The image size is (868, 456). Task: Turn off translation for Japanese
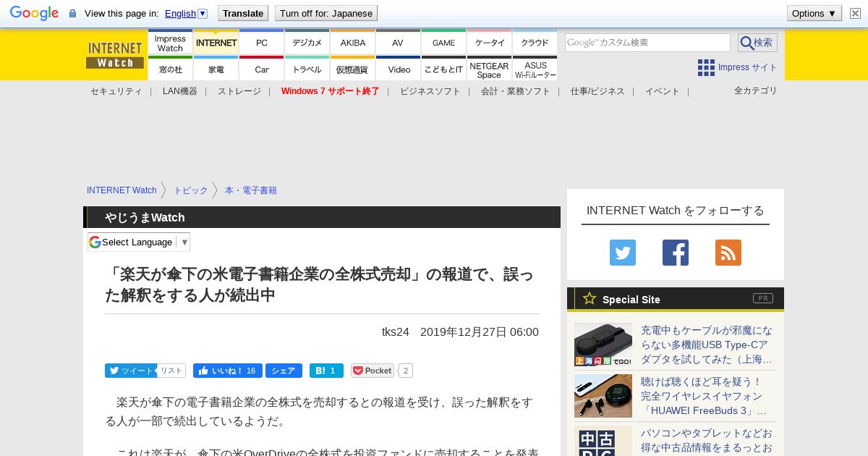coord(326,13)
